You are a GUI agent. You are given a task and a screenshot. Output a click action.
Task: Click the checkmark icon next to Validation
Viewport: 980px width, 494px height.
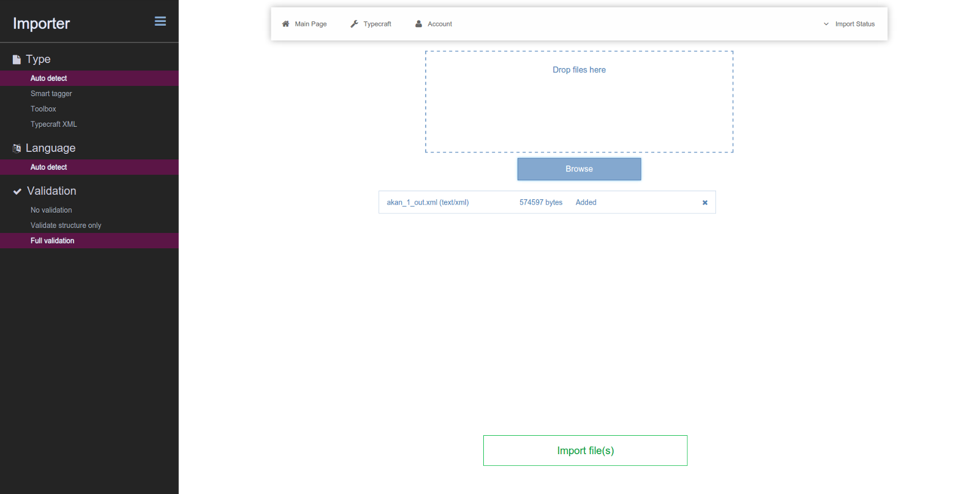point(17,191)
